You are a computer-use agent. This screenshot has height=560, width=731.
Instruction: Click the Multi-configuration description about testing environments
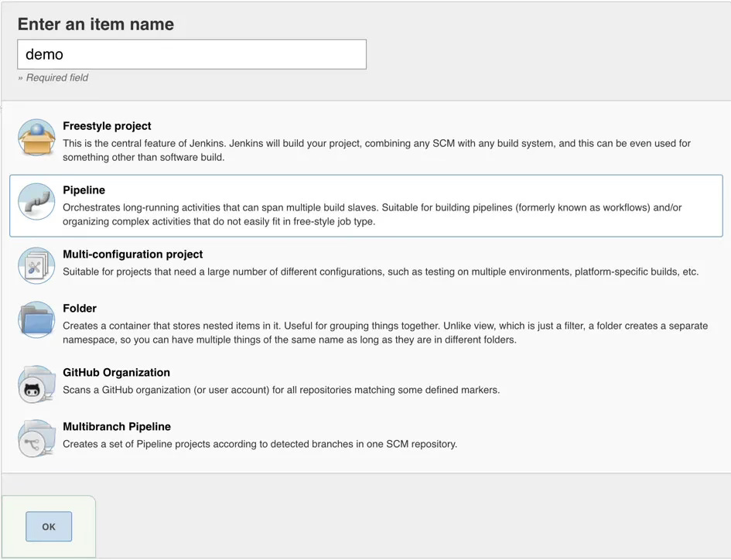click(x=381, y=271)
